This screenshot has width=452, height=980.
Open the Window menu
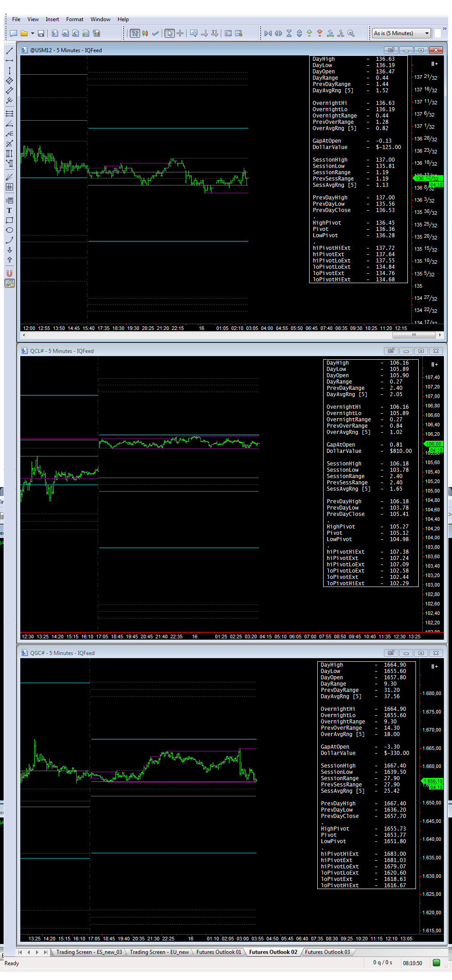(100, 19)
